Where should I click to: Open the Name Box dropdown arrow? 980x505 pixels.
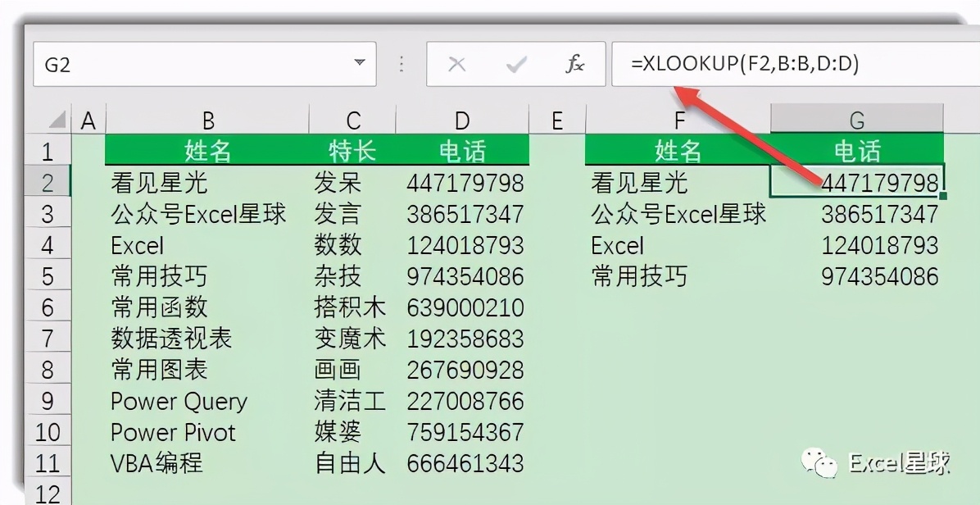point(359,64)
